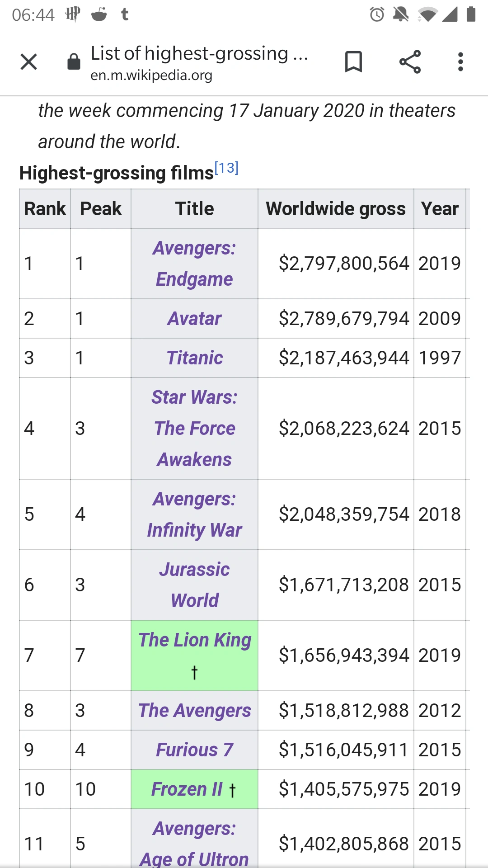Open the Jurassic World link
The width and height of the screenshot is (488, 868).
(x=194, y=585)
